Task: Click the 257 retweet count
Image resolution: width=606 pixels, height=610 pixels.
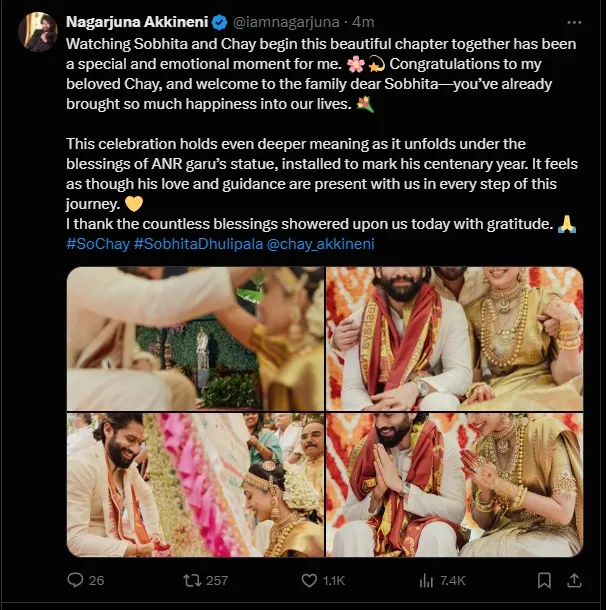Action: coord(217,580)
